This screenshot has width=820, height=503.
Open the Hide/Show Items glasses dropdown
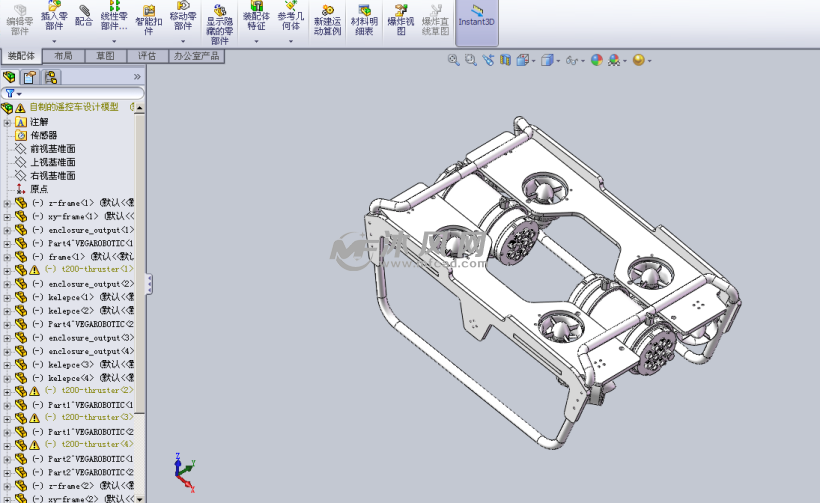575,60
